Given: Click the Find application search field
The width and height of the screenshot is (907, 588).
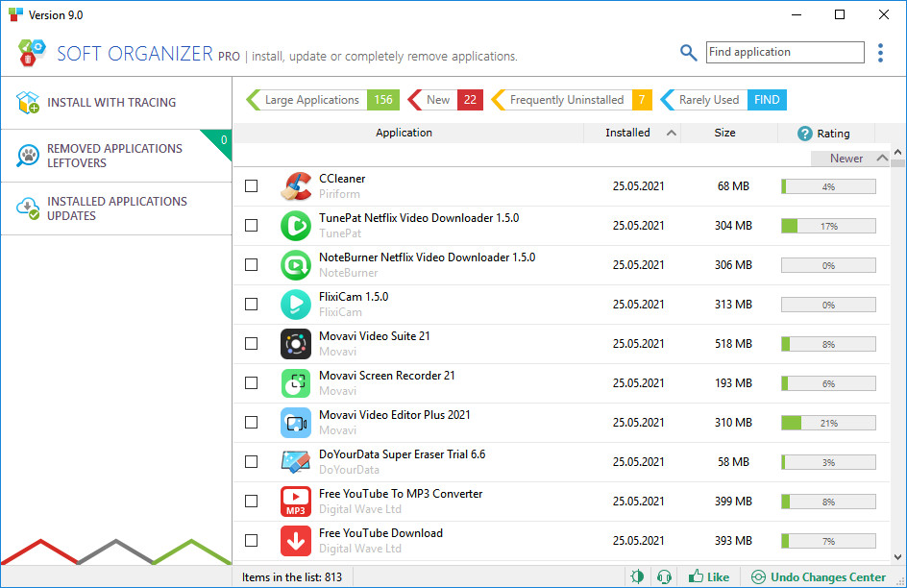Looking at the screenshot, I should point(785,52).
